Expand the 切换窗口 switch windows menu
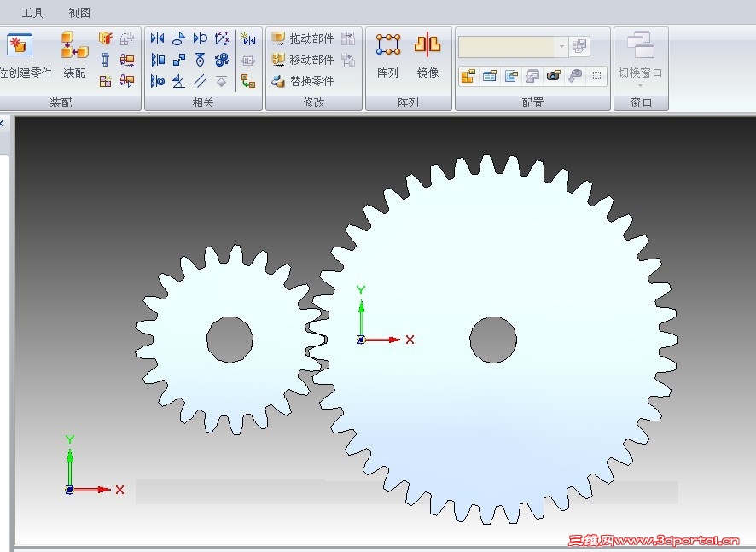This screenshot has height=552, width=756. tap(640, 60)
